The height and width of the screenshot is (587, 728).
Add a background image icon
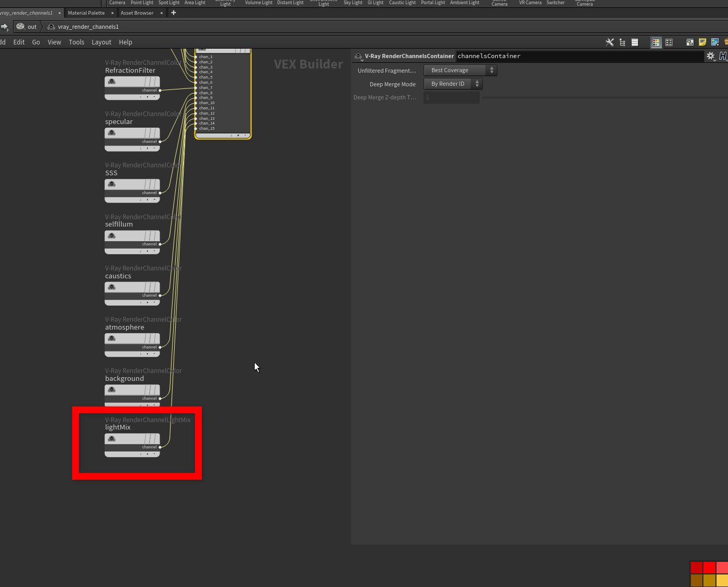click(715, 42)
